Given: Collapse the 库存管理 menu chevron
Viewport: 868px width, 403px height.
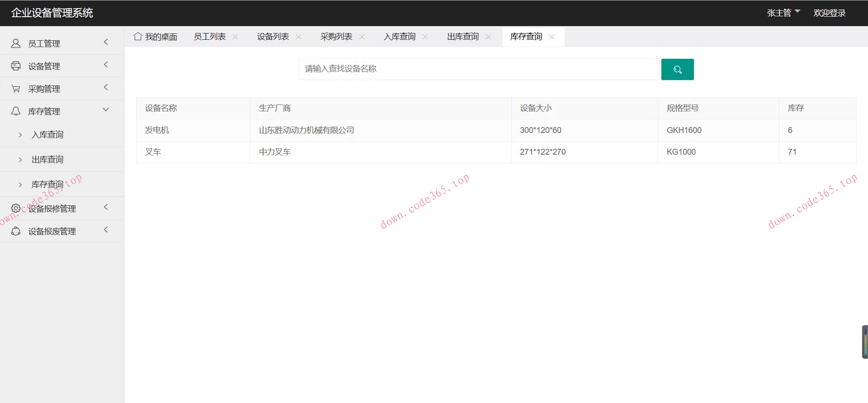Looking at the screenshot, I should pyautogui.click(x=106, y=109).
